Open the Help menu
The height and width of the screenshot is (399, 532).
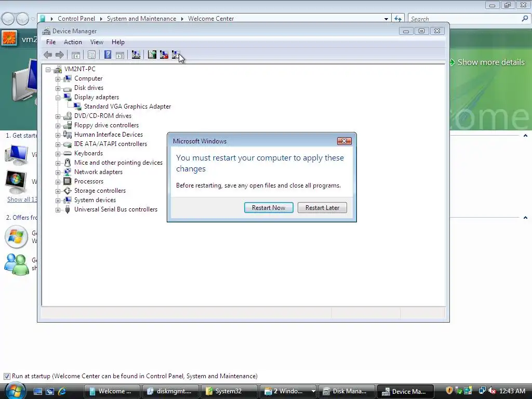[x=118, y=42]
